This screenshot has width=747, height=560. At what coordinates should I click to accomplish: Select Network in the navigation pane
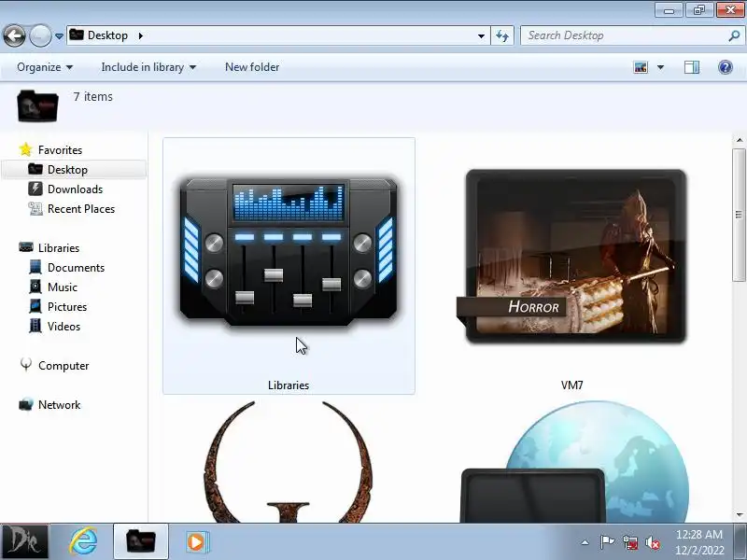point(59,405)
